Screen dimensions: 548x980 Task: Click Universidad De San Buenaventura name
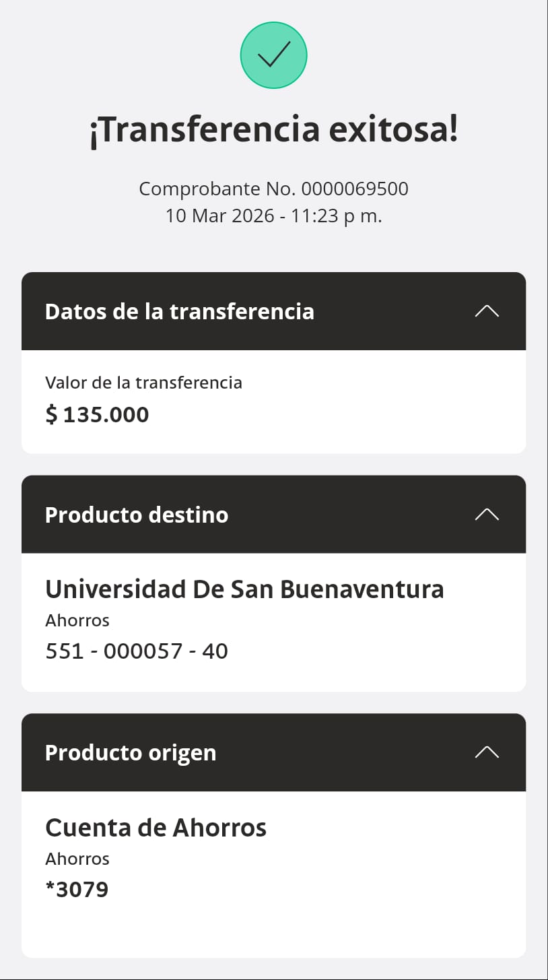coord(244,589)
